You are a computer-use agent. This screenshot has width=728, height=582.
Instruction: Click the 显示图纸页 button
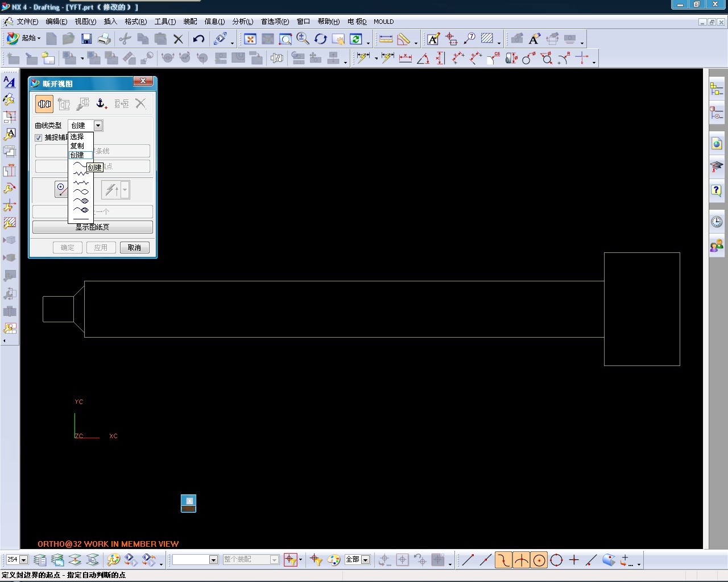93,227
